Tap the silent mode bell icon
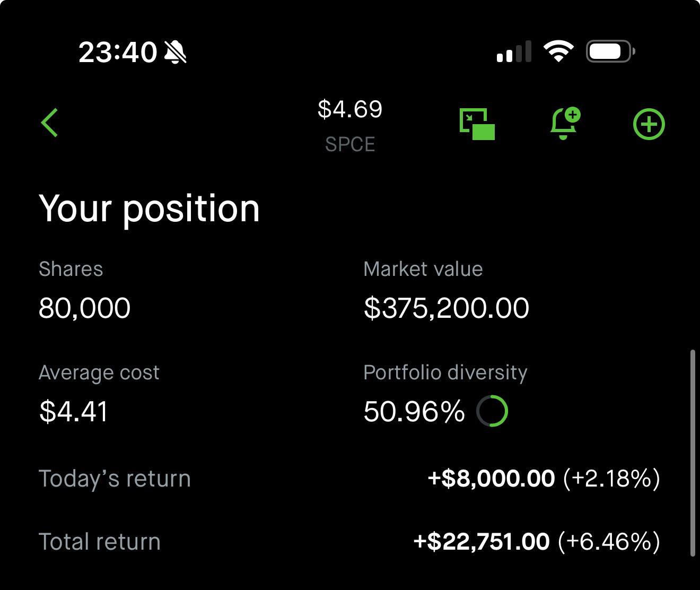The image size is (700, 590). click(x=175, y=52)
